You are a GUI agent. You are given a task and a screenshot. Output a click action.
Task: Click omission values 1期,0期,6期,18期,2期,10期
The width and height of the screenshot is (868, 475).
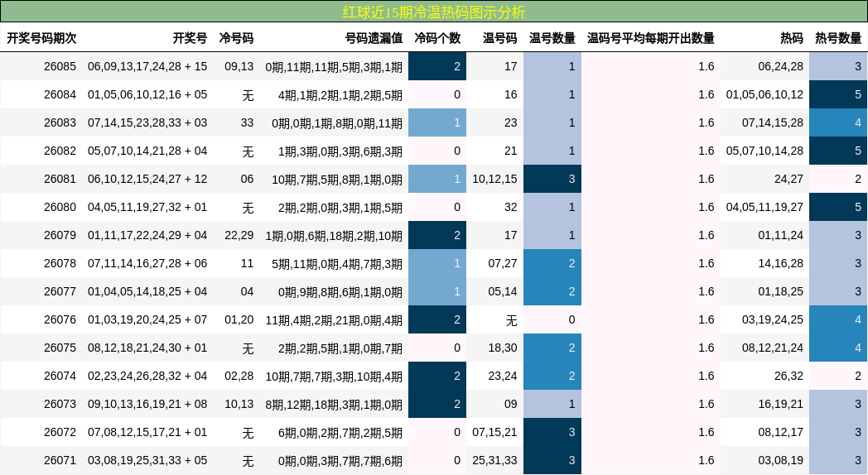pos(334,236)
